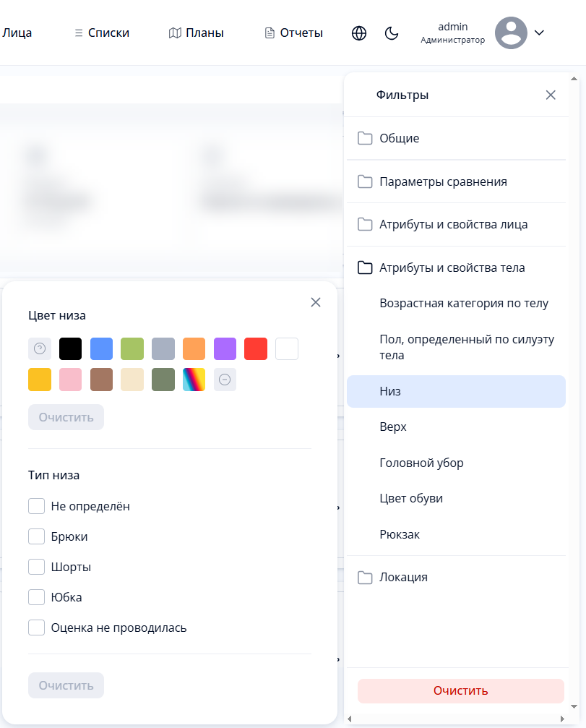Close the Filters panel

tap(551, 95)
